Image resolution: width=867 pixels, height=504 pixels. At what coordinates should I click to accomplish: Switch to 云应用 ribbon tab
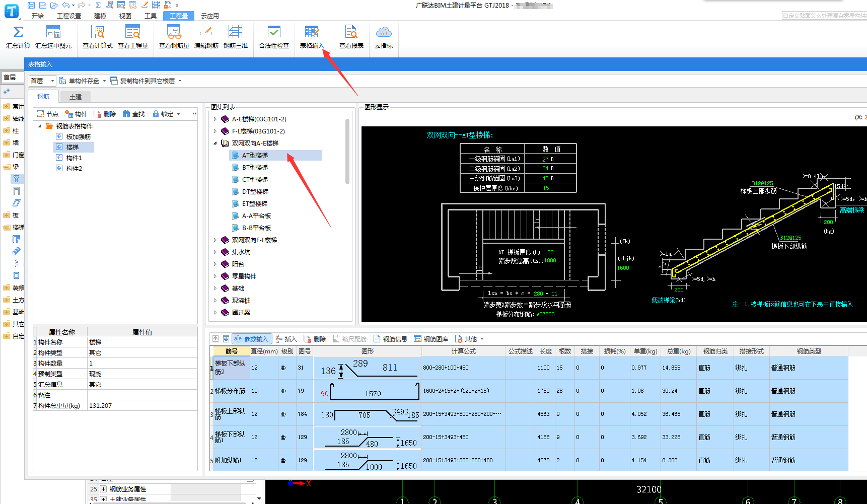(x=210, y=16)
